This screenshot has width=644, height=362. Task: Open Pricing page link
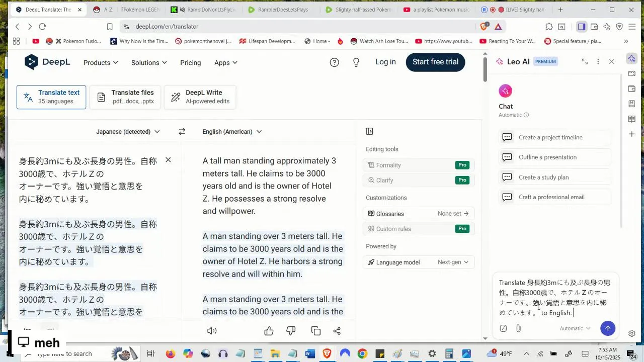pos(190,63)
